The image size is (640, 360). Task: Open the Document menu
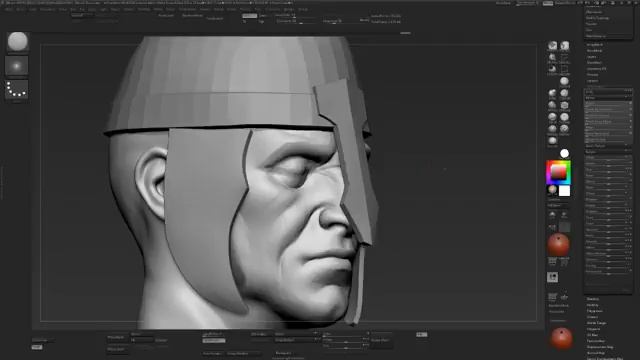tap(47, 9)
